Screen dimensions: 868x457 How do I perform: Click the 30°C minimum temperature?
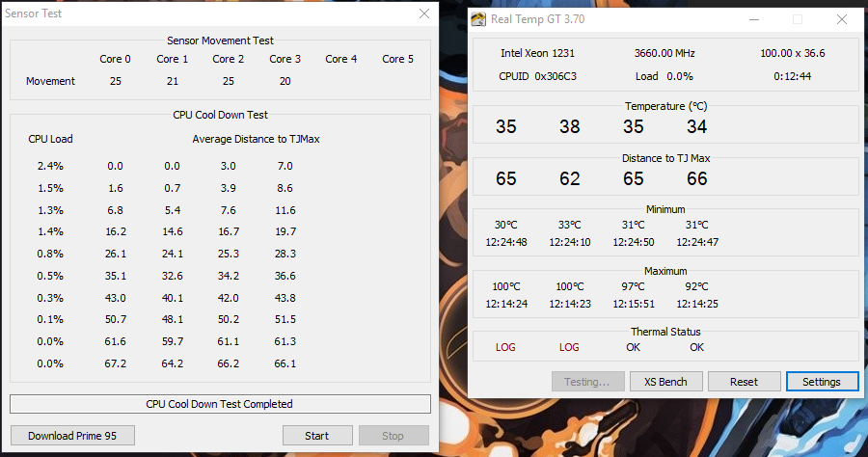point(506,225)
